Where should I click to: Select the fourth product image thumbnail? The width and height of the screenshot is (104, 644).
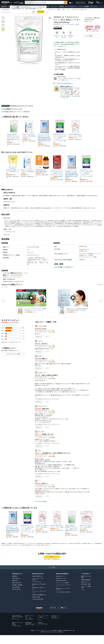click(x=3, y=29)
